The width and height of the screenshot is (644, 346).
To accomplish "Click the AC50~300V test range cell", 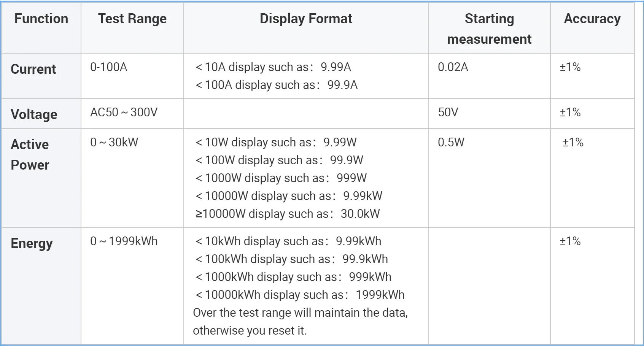I will pyautogui.click(x=124, y=113).
